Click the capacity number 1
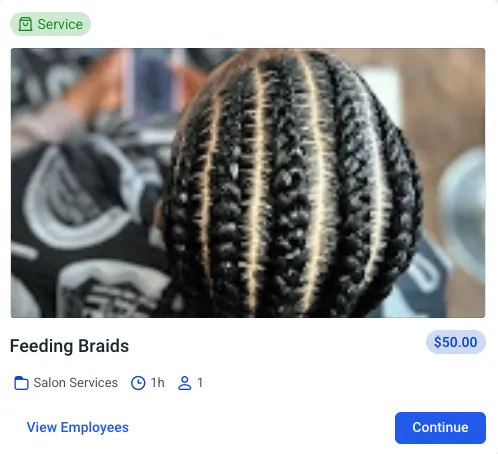Screen dimensions: 498x454 coord(200,383)
